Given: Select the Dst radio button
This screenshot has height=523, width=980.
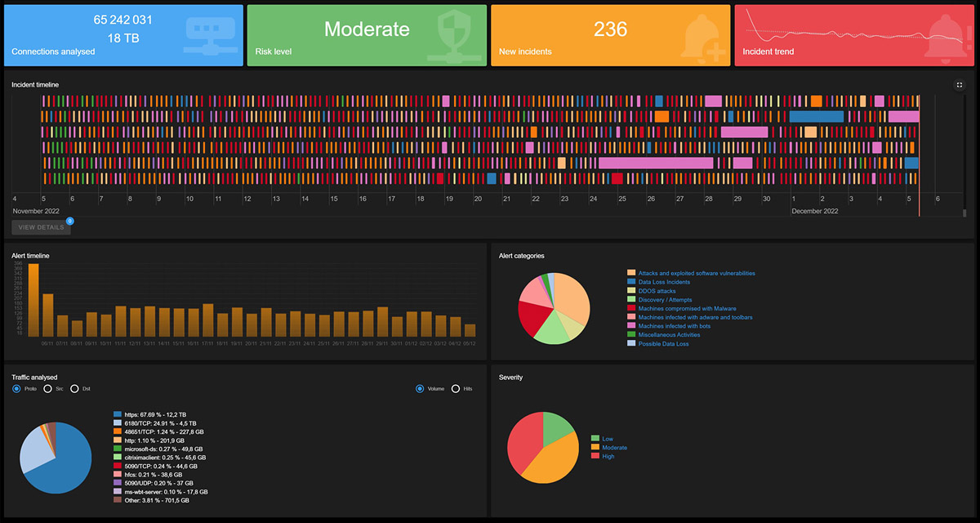Looking at the screenshot, I should pyautogui.click(x=75, y=389).
